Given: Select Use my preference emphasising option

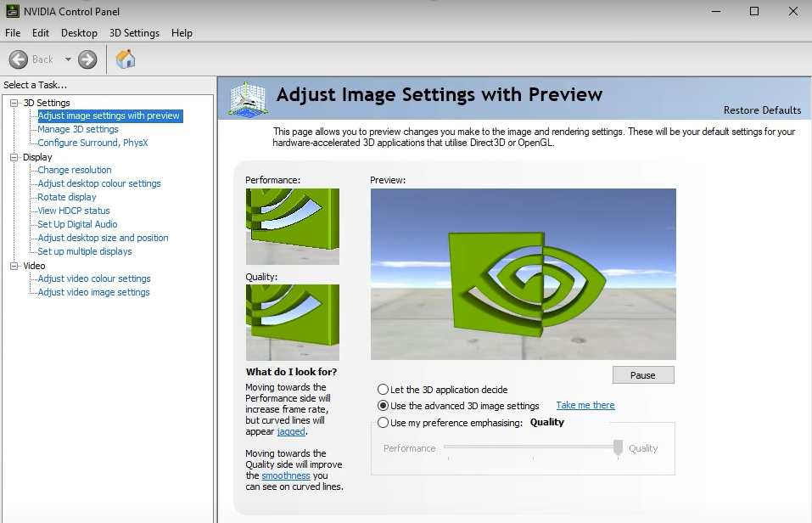Looking at the screenshot, I should pos(384,423).
